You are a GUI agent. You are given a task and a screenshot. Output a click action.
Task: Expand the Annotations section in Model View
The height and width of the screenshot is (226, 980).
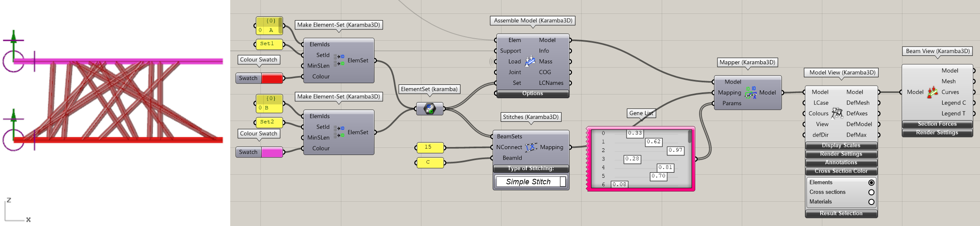(x=841, y=163)
